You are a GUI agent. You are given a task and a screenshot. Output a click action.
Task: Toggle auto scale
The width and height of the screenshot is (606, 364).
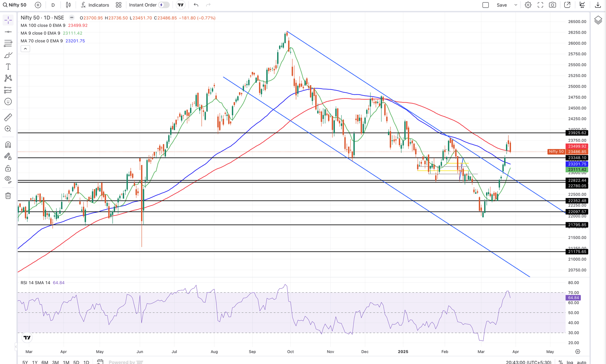tap(581, 362)
